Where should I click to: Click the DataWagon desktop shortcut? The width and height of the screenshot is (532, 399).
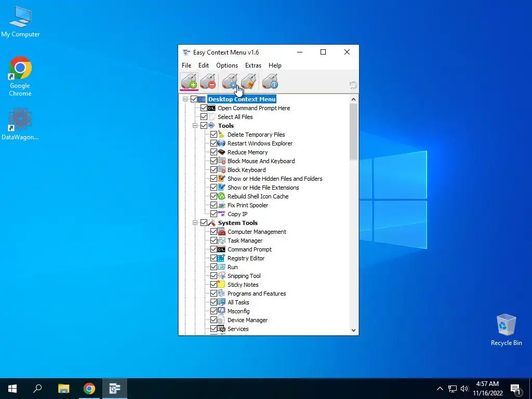(20, 124)
